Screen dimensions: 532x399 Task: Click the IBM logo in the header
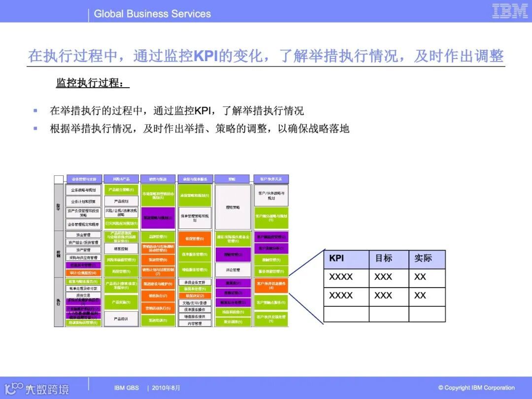[x=510, y=11]
